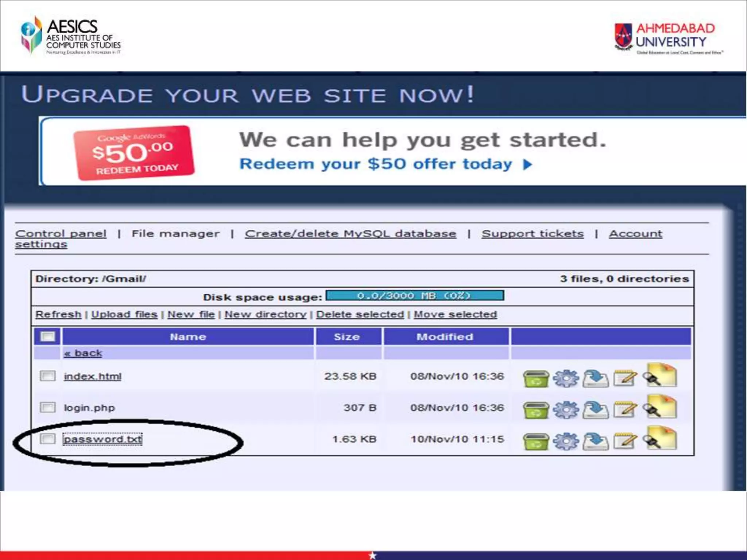This screenshot has height=560, width=747.
Task: Click the disk space usage bar
Action: pos(414,296)
